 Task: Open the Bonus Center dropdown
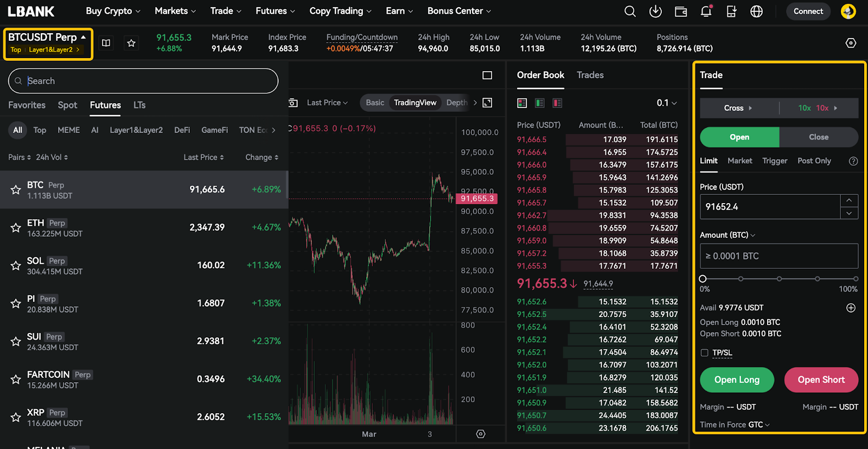[x=459, y=11]
